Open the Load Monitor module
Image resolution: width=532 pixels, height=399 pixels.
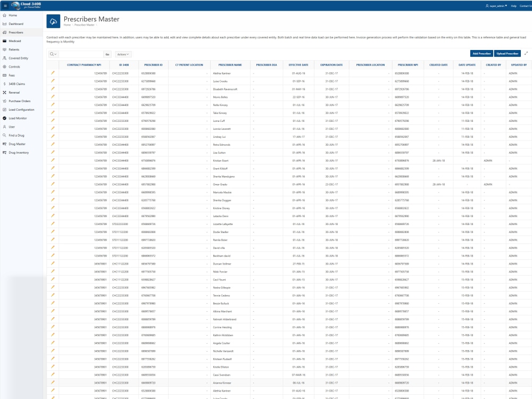pyautogui.click(x=5, y=118)
